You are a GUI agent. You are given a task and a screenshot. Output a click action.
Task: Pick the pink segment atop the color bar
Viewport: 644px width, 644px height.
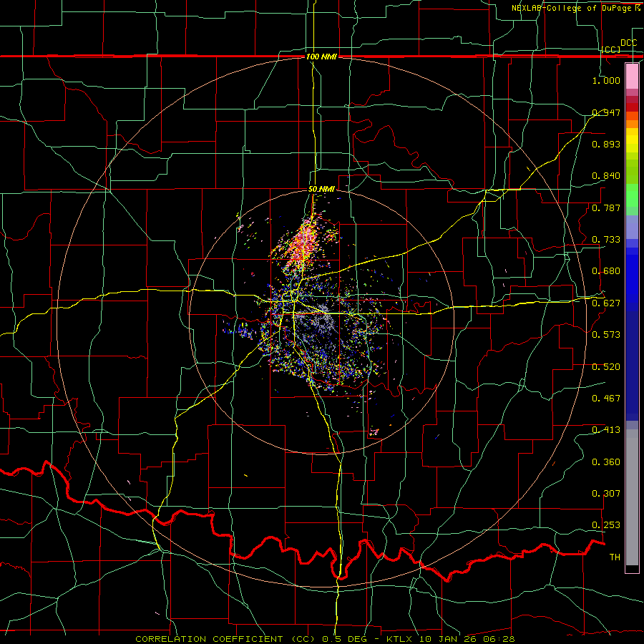632,76
